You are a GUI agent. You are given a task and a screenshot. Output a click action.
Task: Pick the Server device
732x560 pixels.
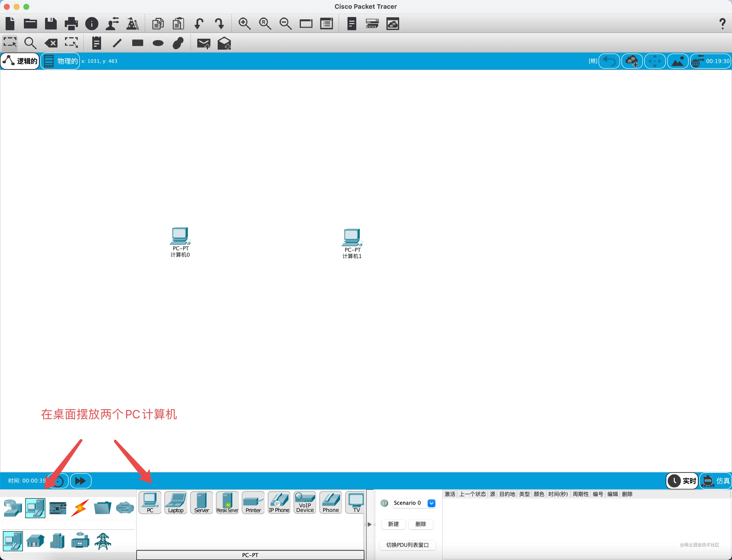(x=202, y=502)
